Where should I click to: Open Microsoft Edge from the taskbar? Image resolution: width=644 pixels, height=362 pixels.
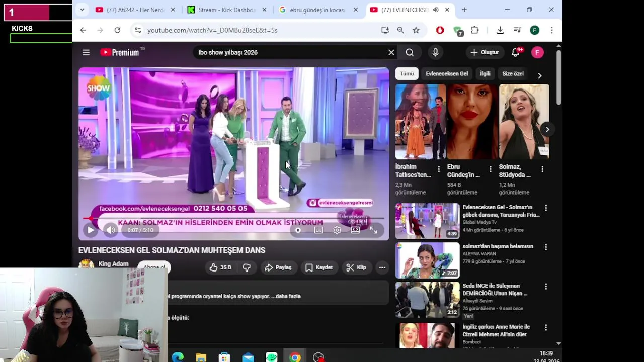[x=178, y=357]
